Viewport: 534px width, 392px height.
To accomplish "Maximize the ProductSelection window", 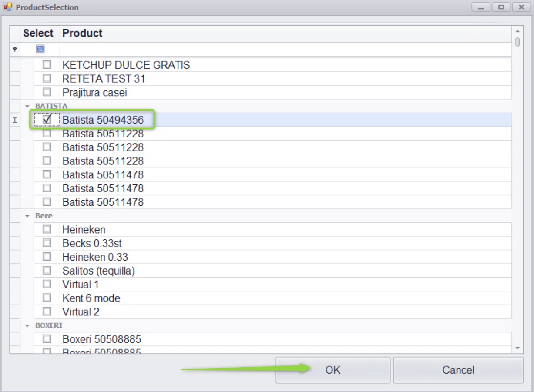I will [x=501, y=7].
